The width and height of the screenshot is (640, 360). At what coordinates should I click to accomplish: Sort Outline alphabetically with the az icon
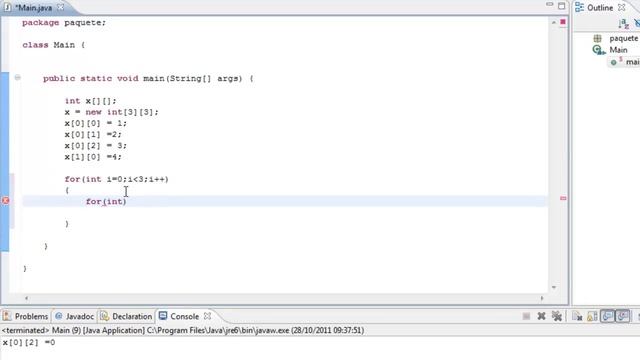(x=623, y=24)
